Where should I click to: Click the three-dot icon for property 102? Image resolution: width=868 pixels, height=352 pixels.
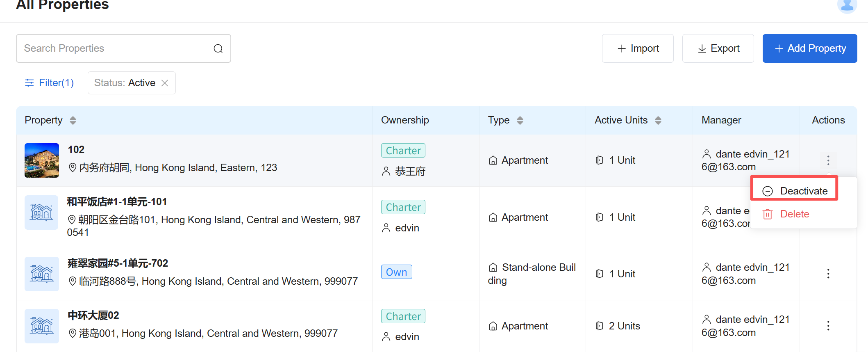pyautogui.click(x=828, y=160)
